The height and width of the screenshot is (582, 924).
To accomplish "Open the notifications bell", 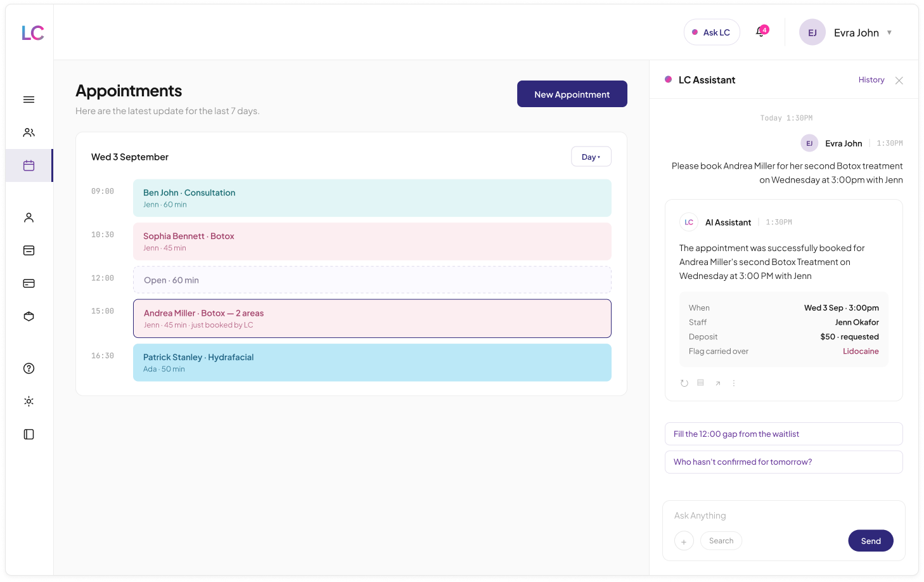I will pyautogui.click(x=761, y=32).
